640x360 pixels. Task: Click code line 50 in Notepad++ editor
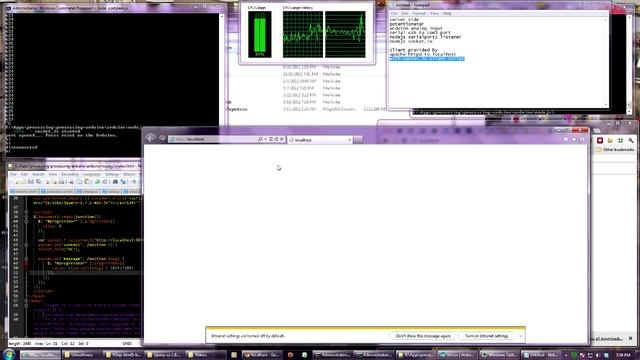pos(93,268)
